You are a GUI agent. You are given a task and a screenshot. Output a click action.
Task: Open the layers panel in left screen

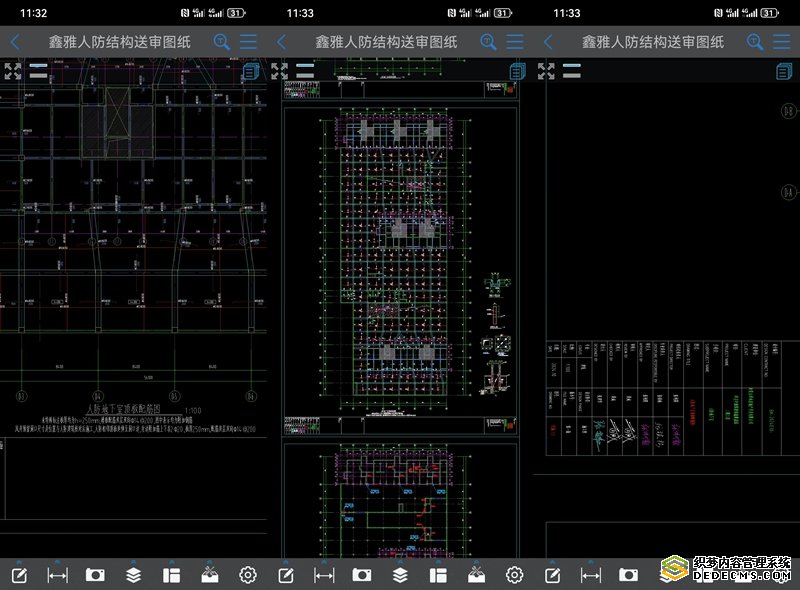pyautogui.click(x=133, y=575)
